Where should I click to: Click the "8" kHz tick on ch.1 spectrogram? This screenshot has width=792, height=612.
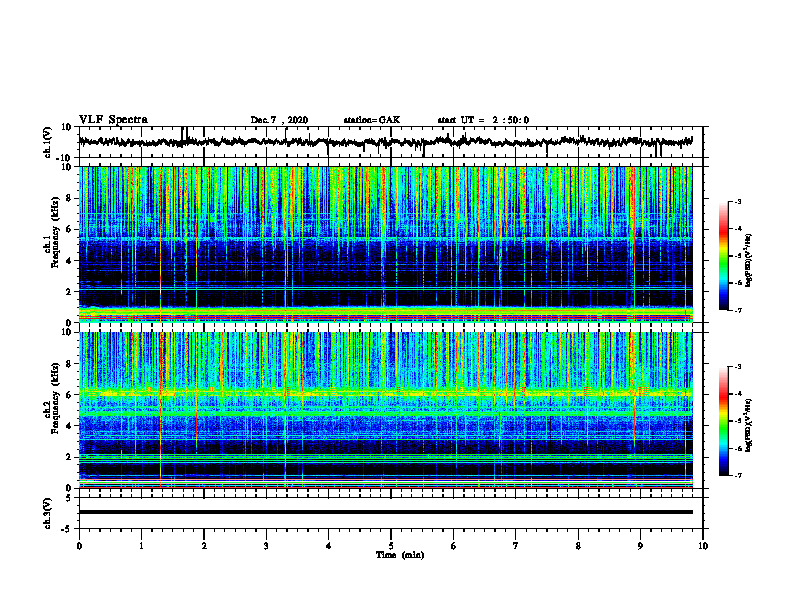point(69,198)
